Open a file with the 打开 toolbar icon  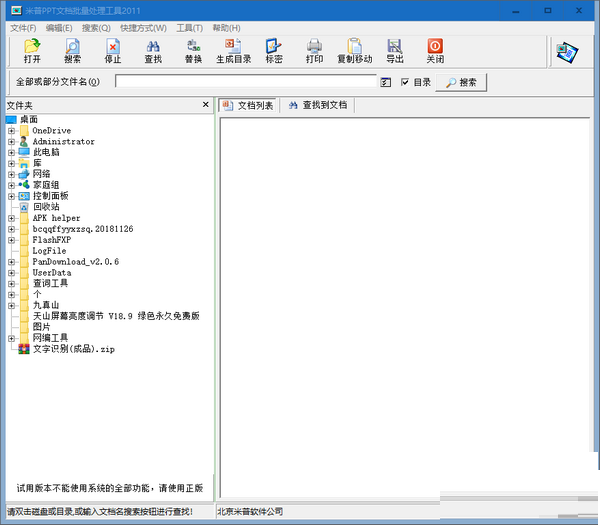pos(32,51)
